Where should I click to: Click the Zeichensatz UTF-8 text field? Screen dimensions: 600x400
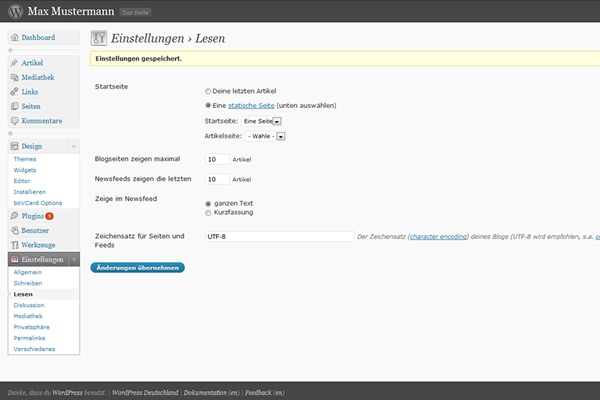click(x=278, y=236)
